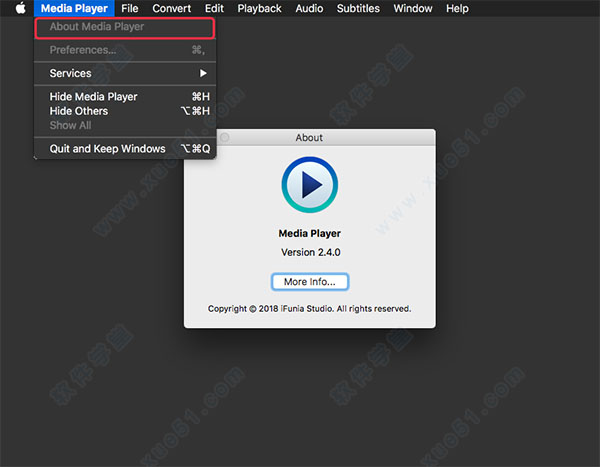The image size is (600, 467).
Task: Choose Hide Others menu item
Action: 125,111
